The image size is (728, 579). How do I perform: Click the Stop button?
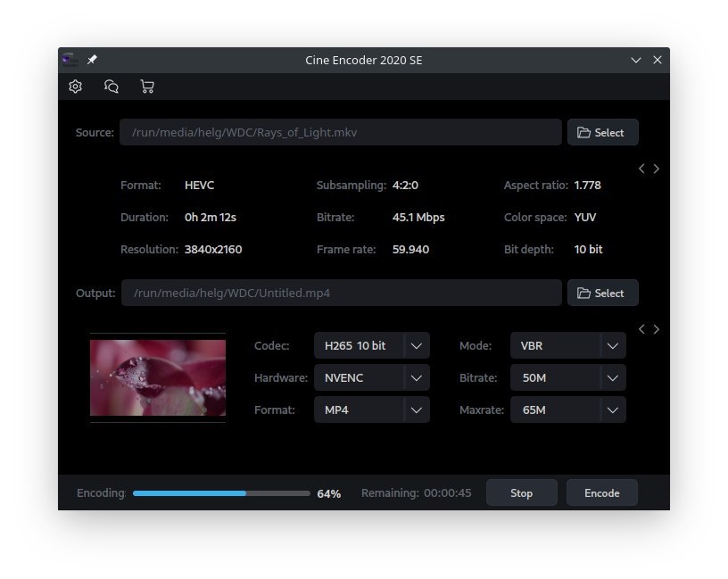[x=521, y=492]
